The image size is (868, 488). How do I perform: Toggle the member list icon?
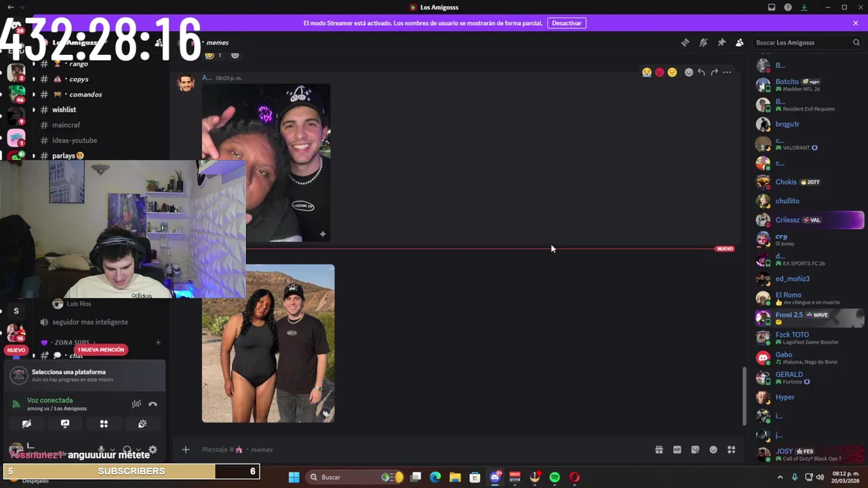point(740,42)
